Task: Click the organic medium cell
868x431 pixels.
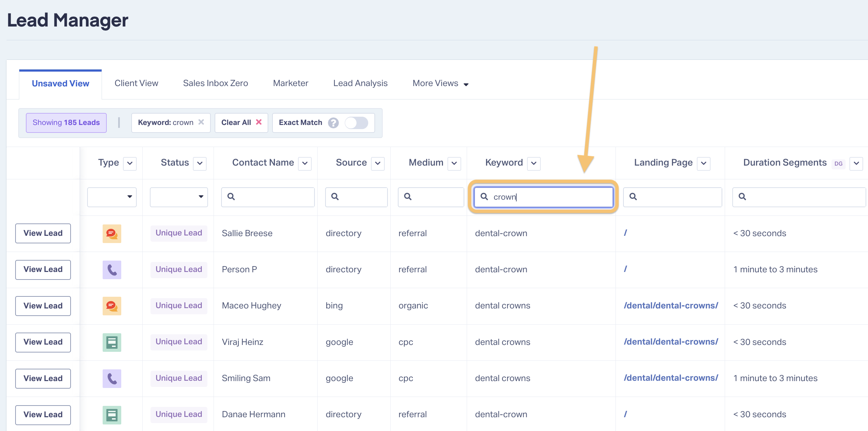Action: (413, 306)
